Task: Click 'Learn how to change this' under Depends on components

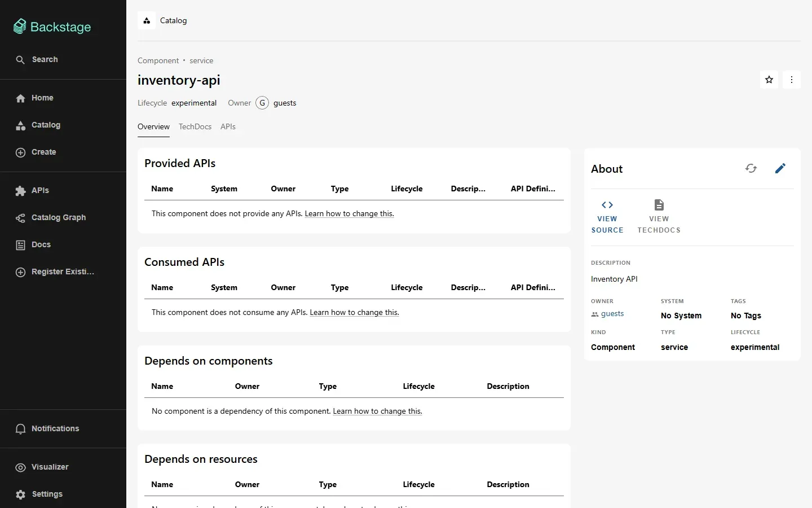Action: coord(377,411)
